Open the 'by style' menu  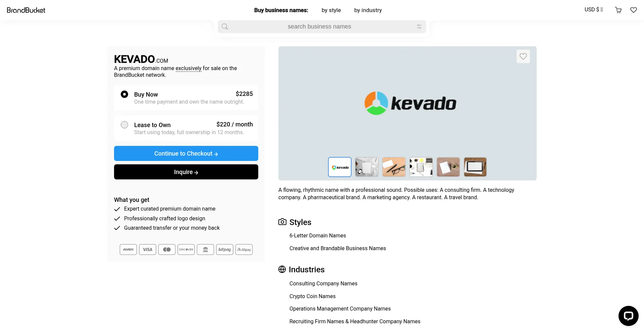(331, 10)
